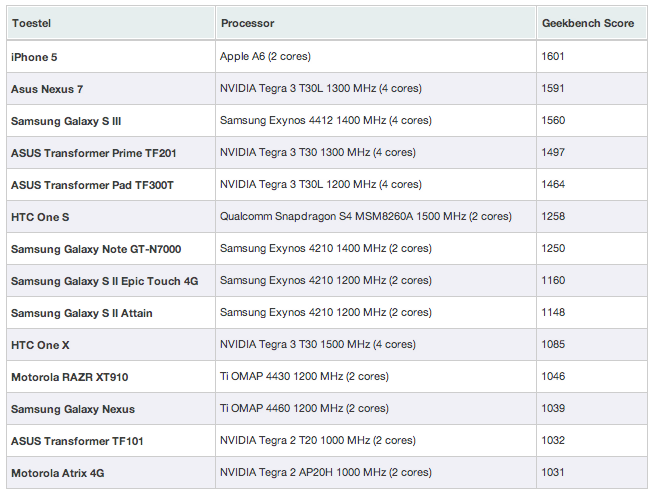658x493 pixels.
Task: Click NVIDIA Tegra 2 T20 1000 MHz cell
Action: pyautogui.click(x=376, y=441)
